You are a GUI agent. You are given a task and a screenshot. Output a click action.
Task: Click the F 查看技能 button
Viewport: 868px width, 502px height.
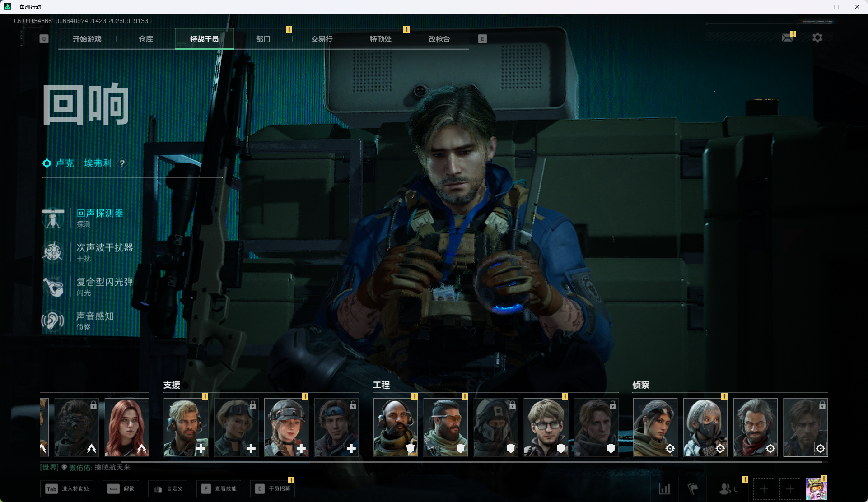(219, 489)
